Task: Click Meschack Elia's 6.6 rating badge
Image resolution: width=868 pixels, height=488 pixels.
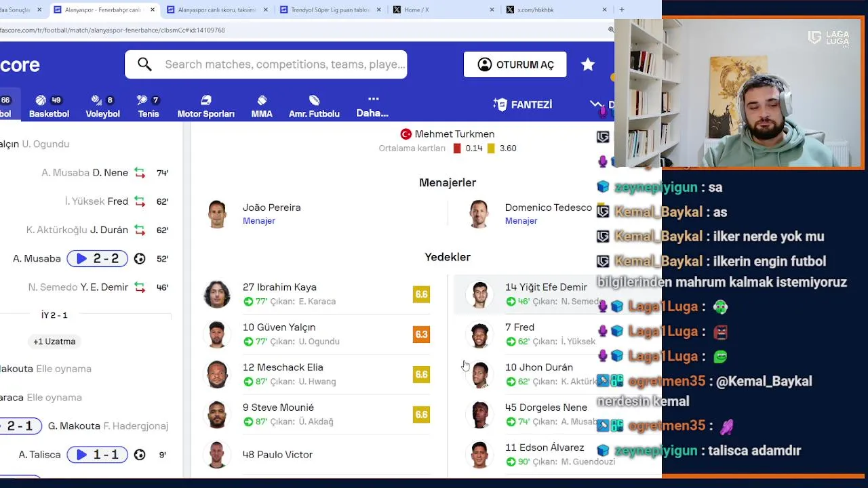Action: [421, 374]
